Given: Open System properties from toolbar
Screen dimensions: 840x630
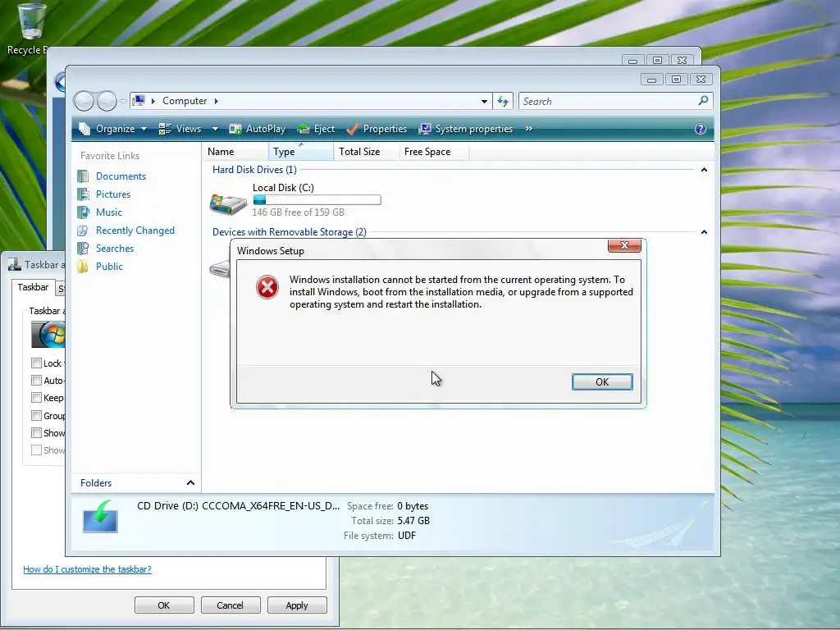Looking at the screenshot, I should click(466, 129).
